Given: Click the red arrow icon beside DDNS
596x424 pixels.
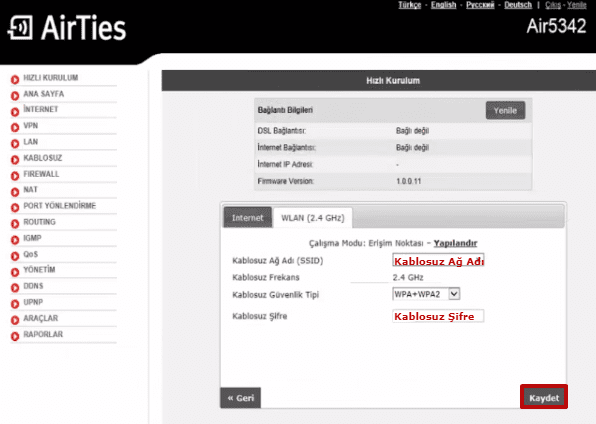Looking at the screenshot, I should [15, 288].
